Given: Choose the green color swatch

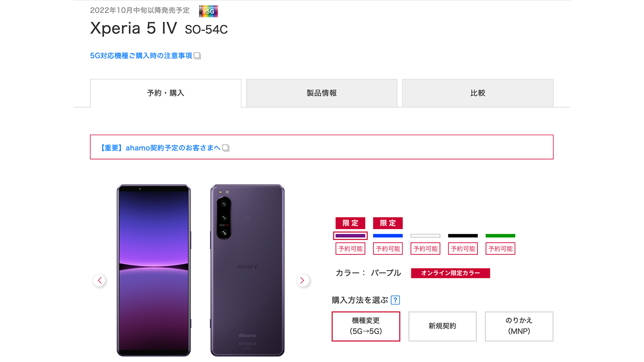Looking at the screenshot, I should tap(500, 235).
